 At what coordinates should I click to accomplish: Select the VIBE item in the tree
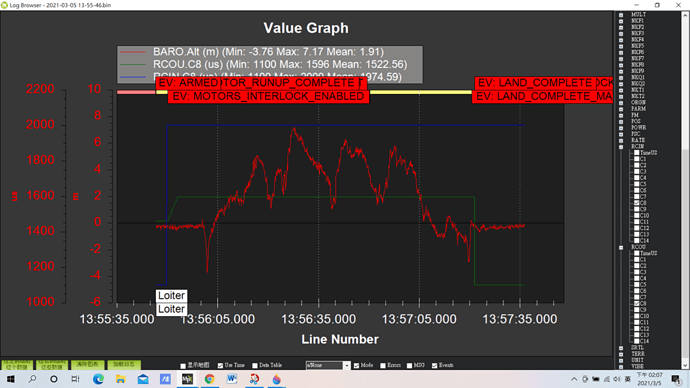[x=637, y=366]
